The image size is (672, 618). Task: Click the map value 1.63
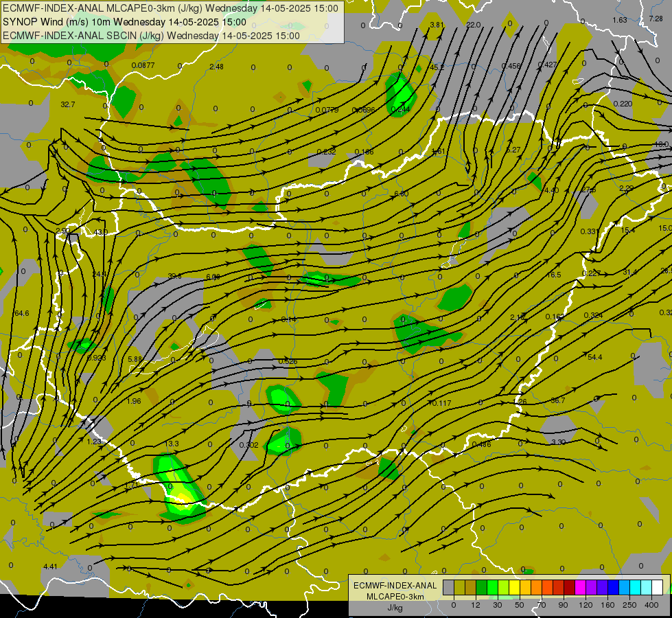coord(620,20)
